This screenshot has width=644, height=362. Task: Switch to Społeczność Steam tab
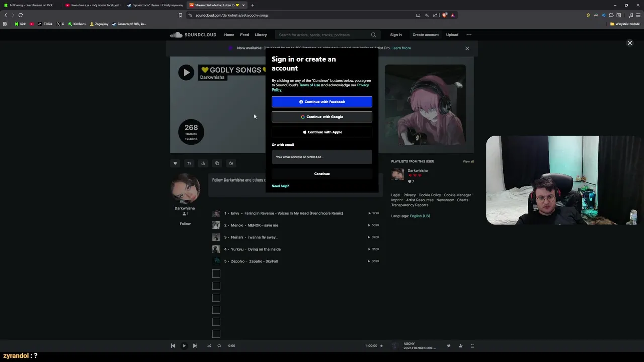pyautogui.click(x=155, y=5)
